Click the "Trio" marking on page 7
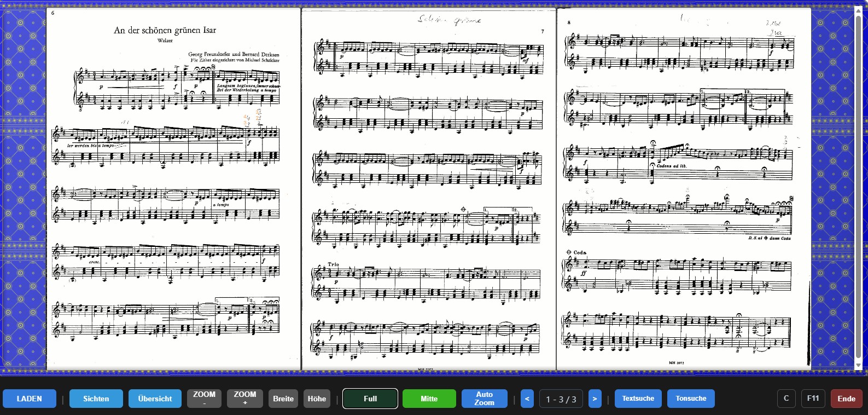The image size is (868, 415). pos(334,264)
